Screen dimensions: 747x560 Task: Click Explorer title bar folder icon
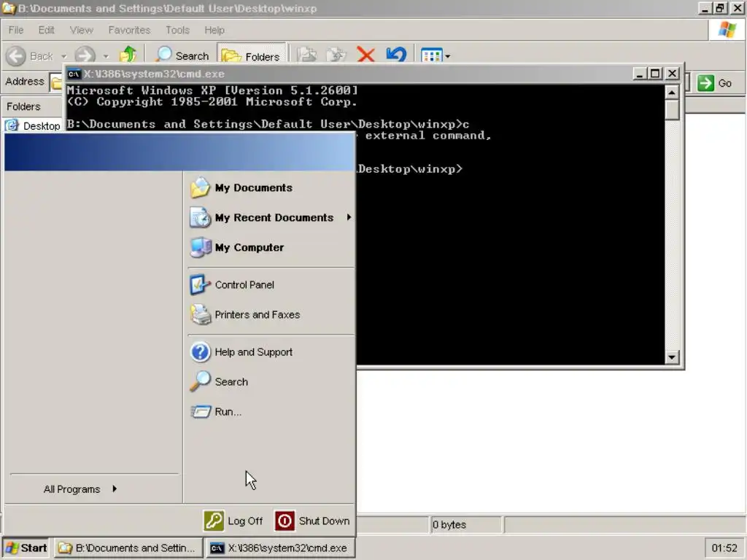(9, 8)
